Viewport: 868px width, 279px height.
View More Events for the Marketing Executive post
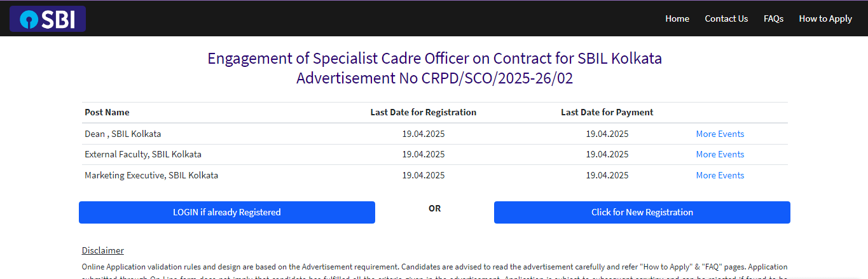tap(720, 175)
